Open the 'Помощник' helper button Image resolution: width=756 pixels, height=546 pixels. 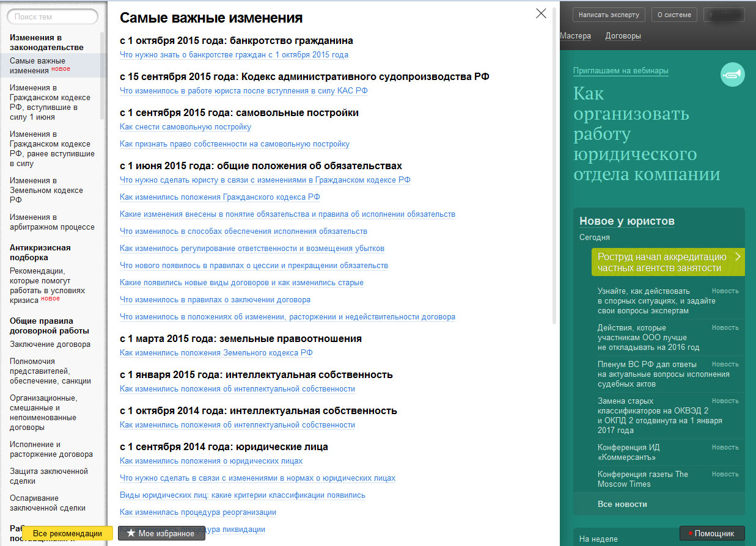click(712, 533)
